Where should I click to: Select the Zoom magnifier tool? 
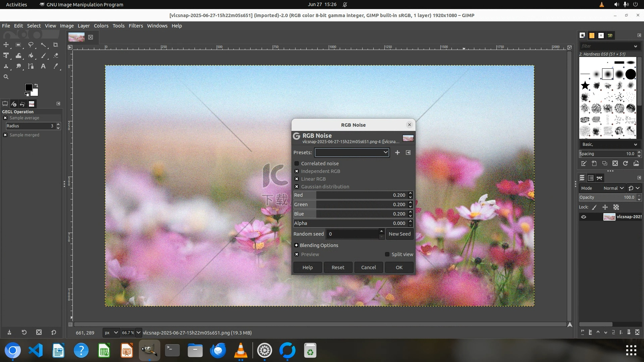tap(6, 77)
